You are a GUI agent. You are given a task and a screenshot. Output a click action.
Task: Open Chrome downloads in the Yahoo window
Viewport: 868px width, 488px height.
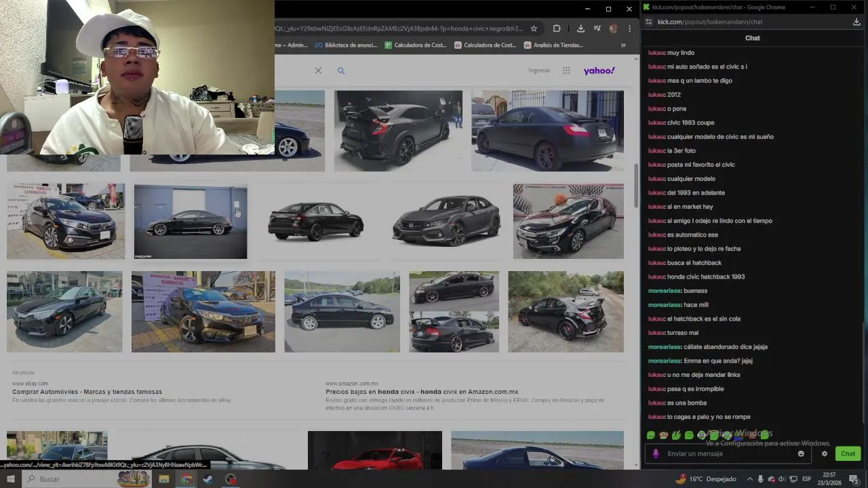click(580, 28)
